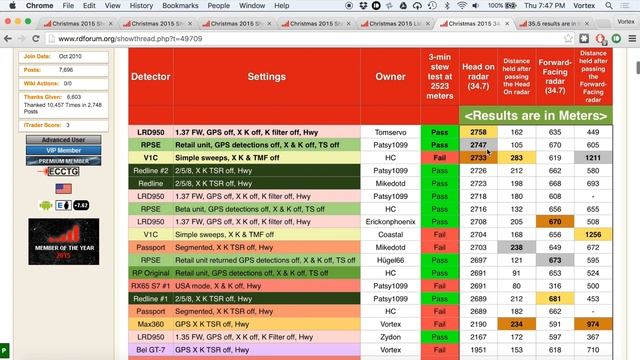Open Notification Center icon

coord(625,6)
